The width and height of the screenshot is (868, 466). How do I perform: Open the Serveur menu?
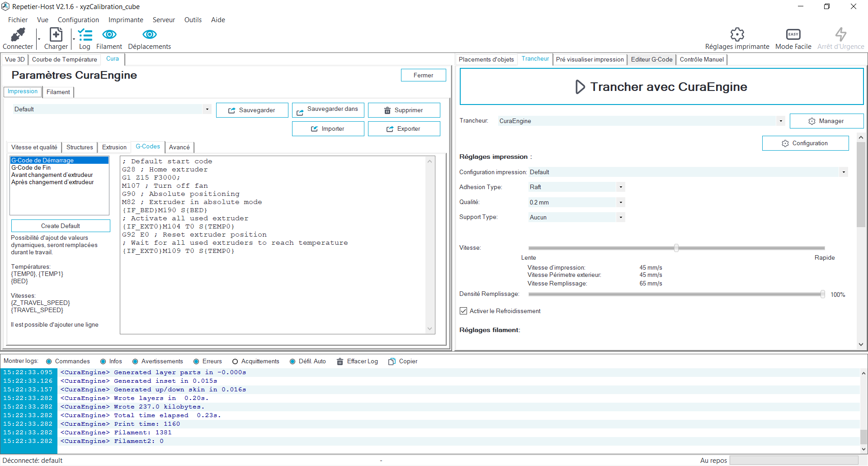tap(164, 20)
